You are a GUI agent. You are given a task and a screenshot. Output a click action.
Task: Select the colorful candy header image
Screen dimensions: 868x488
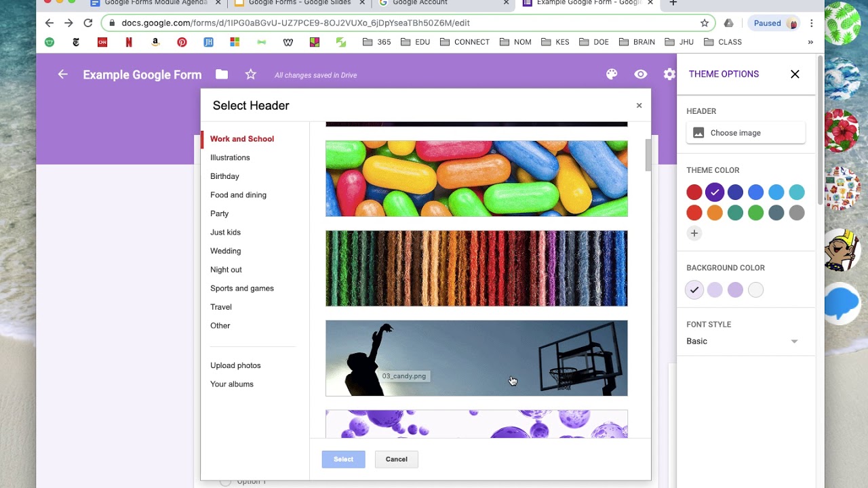coord(477,179)
